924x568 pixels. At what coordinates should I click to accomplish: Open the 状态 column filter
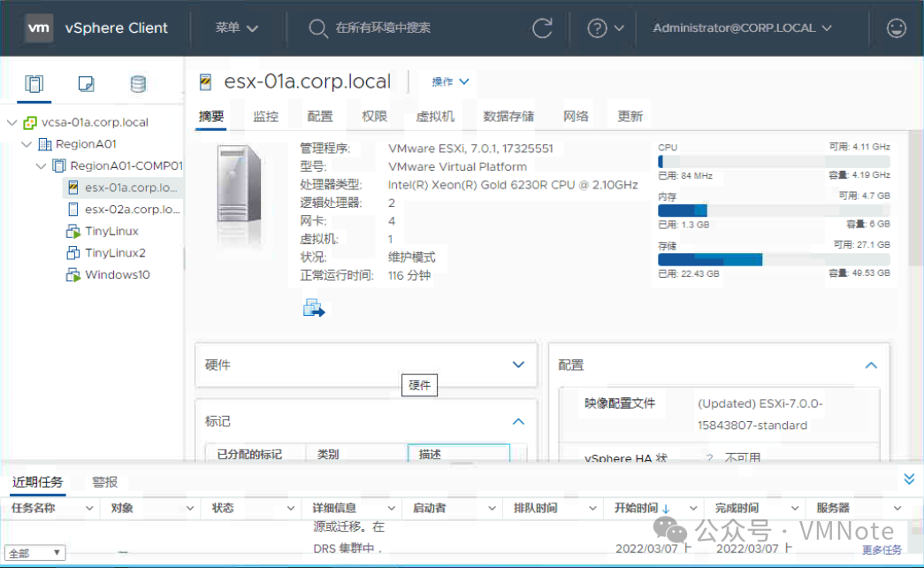pyautogui.click(x=291, y=508)
